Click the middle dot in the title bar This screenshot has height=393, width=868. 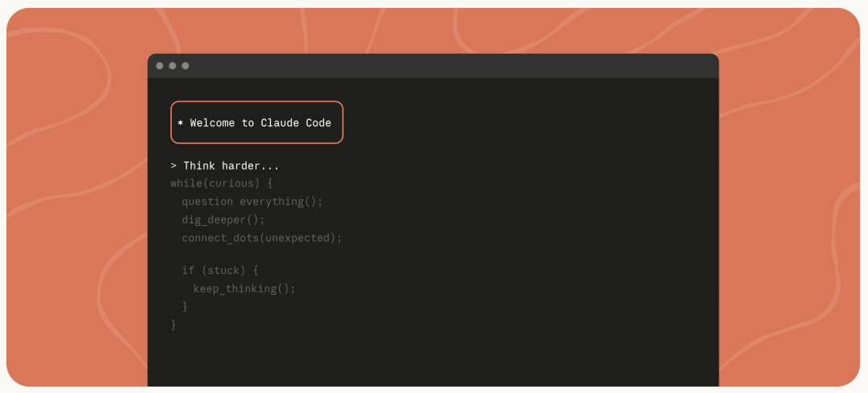(x=172, y=66)
